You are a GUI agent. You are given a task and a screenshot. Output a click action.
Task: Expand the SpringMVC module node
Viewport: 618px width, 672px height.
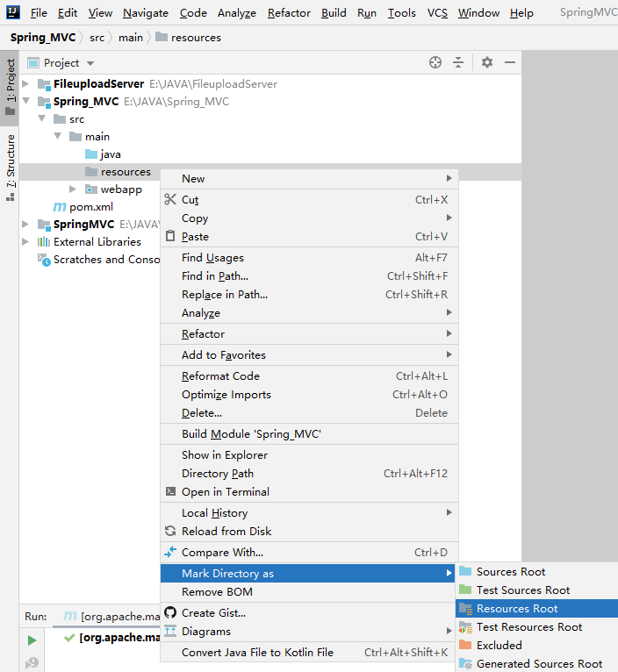[25, 224]
